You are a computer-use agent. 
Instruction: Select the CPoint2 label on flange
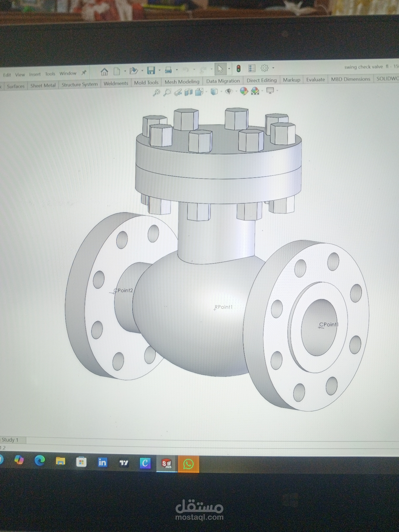click(123, 290)
